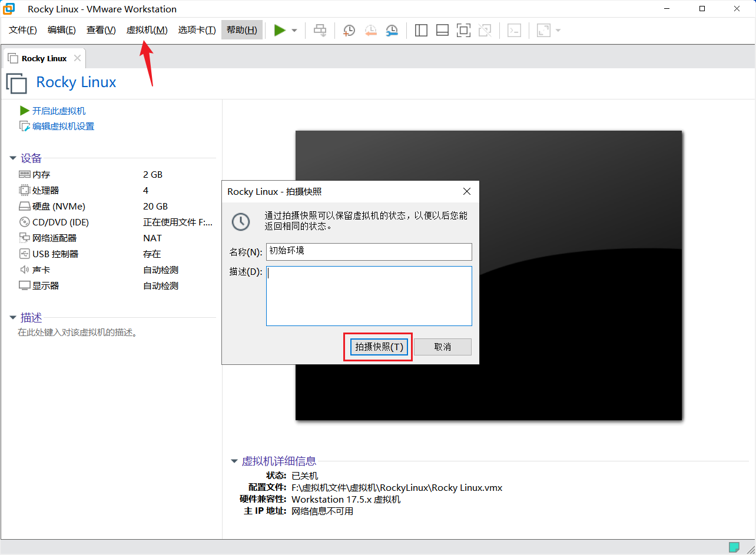Collapse the 描述 section
756x555 pixels.
point(13,317)
